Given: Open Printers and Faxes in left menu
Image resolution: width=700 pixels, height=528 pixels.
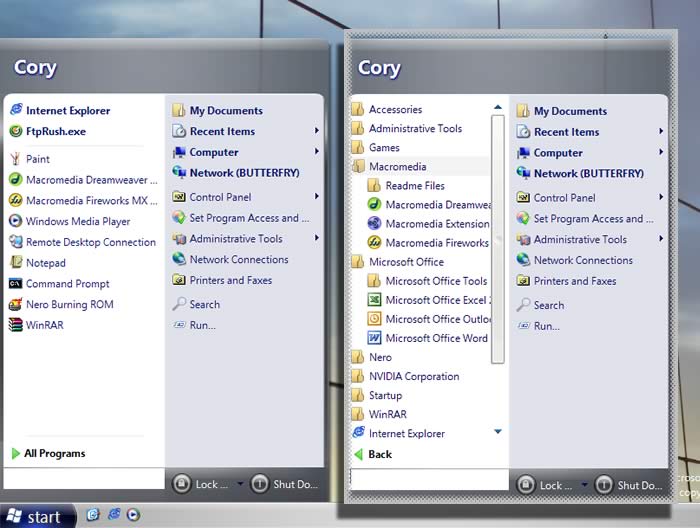Looking at the screenshot, I should click(x=223, y=280).
